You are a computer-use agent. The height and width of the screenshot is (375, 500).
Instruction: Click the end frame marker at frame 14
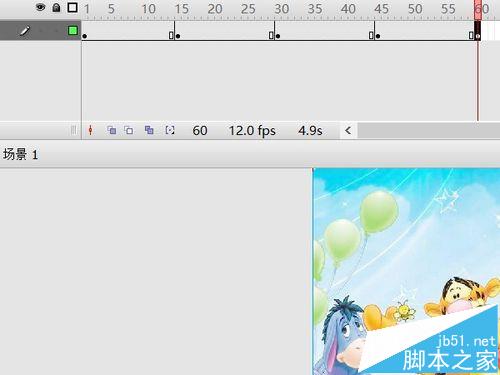click(x=171, y=35)
